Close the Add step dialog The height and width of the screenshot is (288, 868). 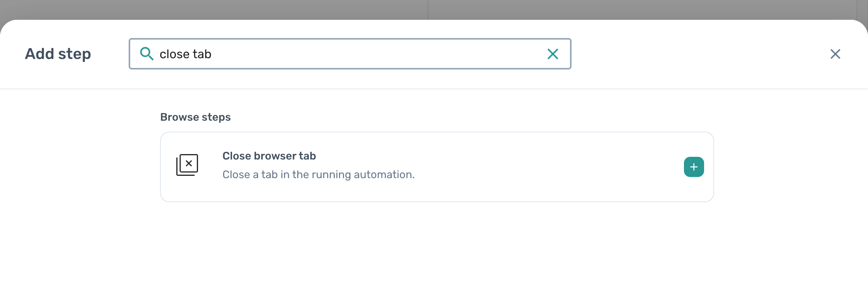(x=835, y=54)
